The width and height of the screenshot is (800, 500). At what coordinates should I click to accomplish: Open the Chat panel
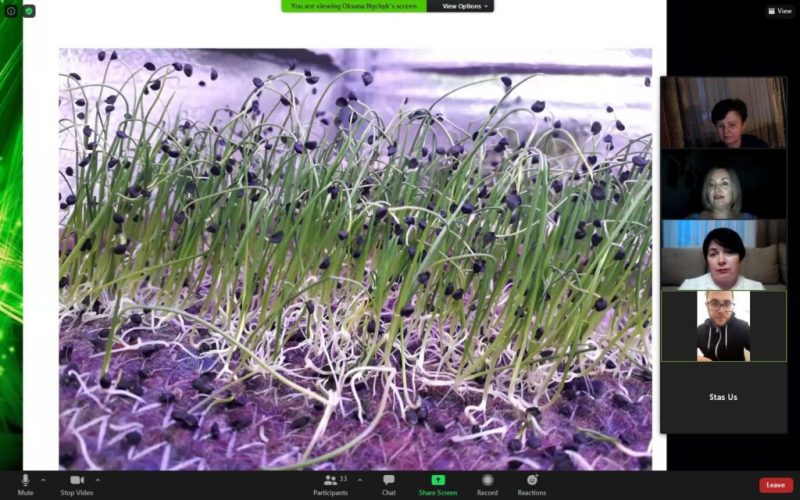pos(389,485)
